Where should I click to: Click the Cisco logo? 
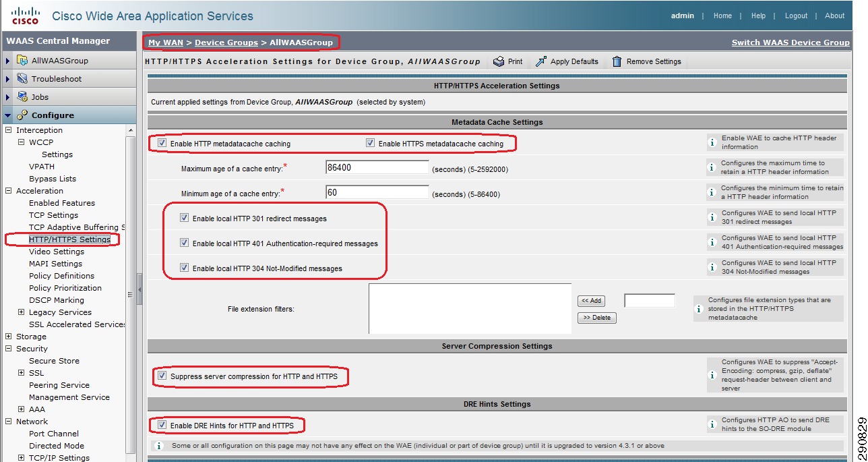[25, 15]
